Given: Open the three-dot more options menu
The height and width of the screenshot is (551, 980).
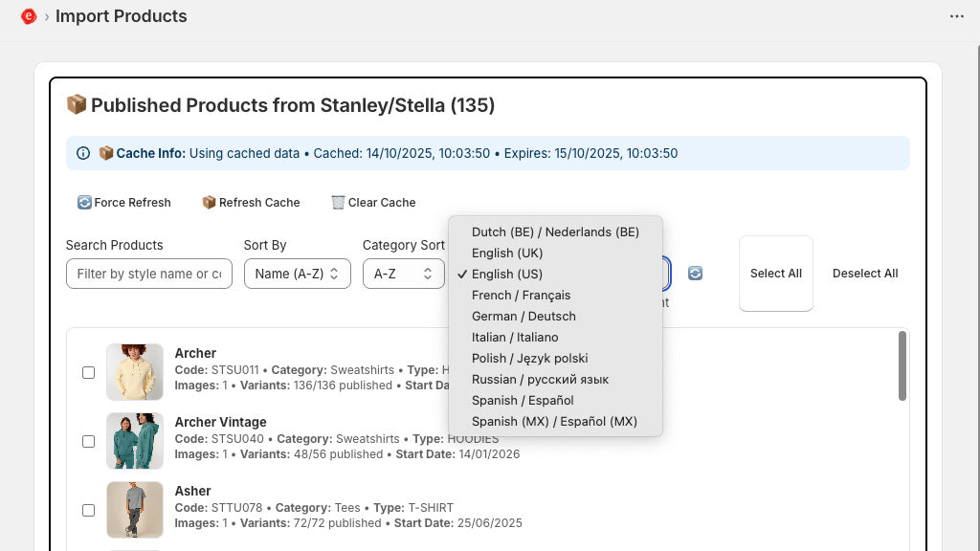Looking at the screenshot, I should pyautogui.click(x=956, y=16).
